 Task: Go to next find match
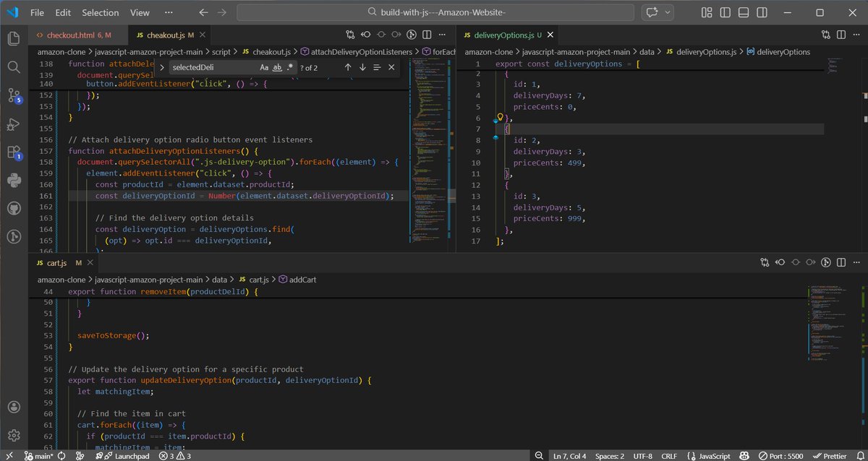362,67
